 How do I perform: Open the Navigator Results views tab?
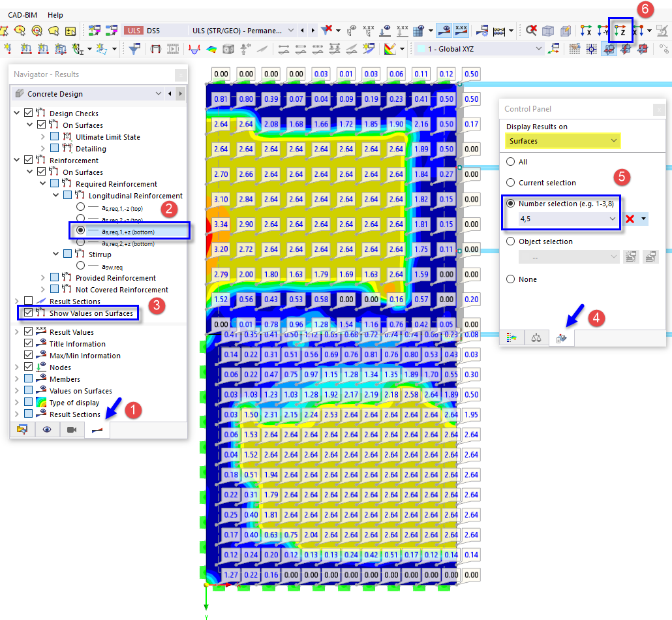(97, 429)
